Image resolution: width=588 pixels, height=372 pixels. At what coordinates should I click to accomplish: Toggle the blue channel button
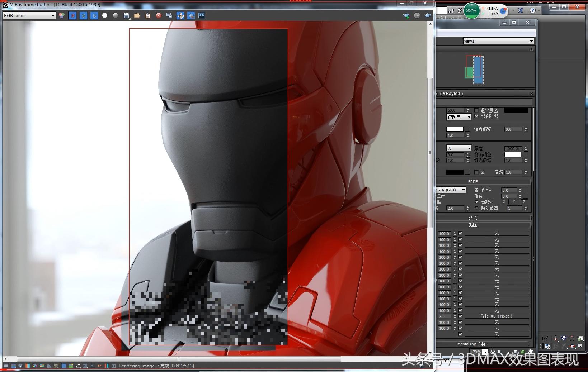click(x=94, y=15)
